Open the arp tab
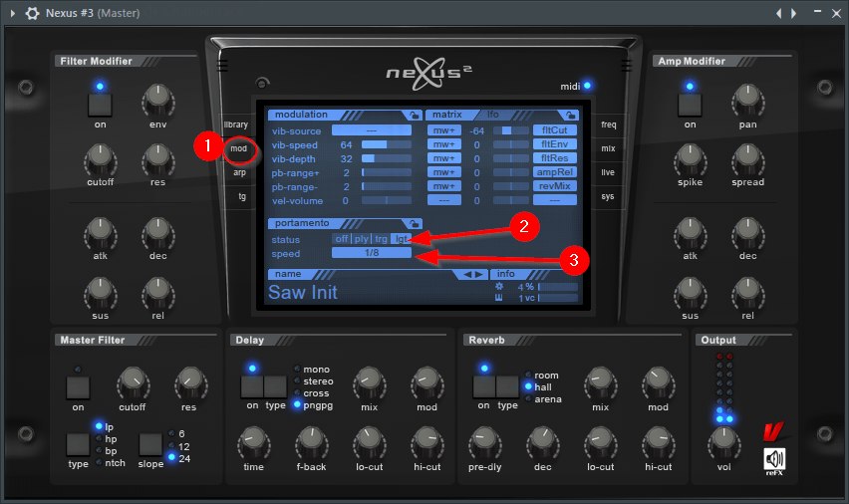Viewport: 849px width, 504px height. pos(239,172)
